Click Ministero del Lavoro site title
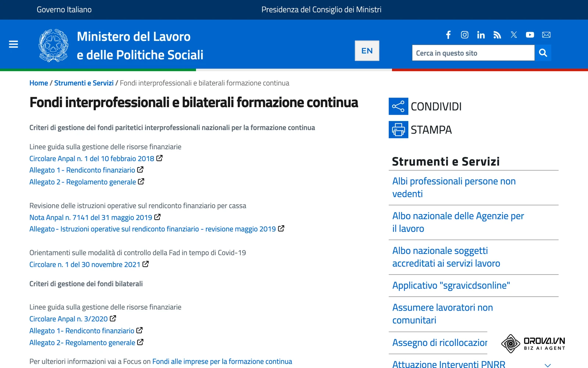The image size is (588, 368). click(x=140, y=46)
